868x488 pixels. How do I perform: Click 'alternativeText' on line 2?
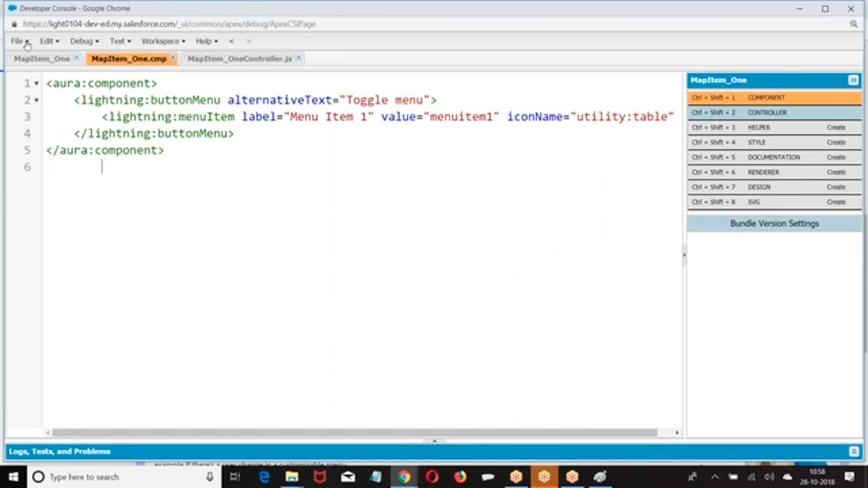pyautogui.click(x=279, y=100)
